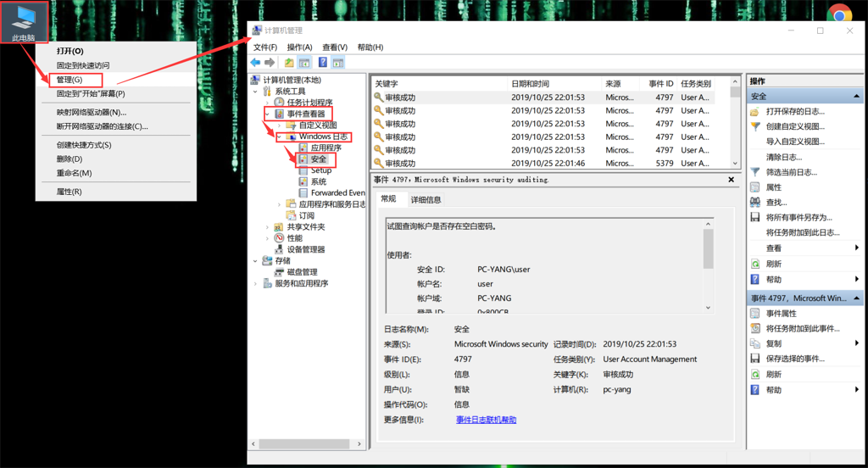This screenshot has width=868, height=468.
Task: Collapse the 安全 actions section header
Action: tap(856, 97)
